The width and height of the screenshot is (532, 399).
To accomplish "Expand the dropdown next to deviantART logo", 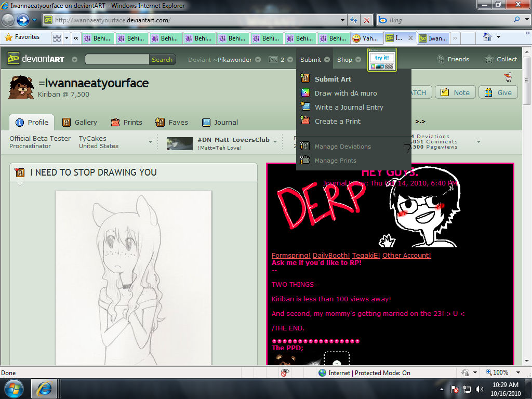I will (x=74, y=60).
